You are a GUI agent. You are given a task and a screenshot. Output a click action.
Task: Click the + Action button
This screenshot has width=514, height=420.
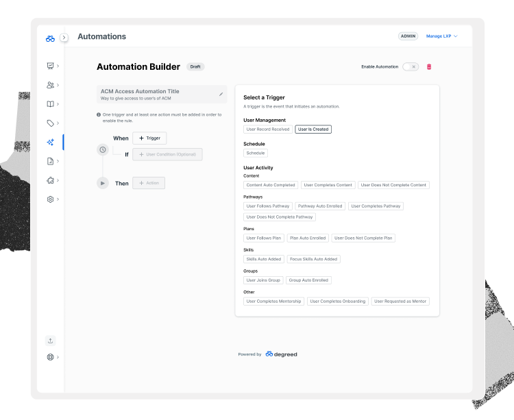point(149,183)
